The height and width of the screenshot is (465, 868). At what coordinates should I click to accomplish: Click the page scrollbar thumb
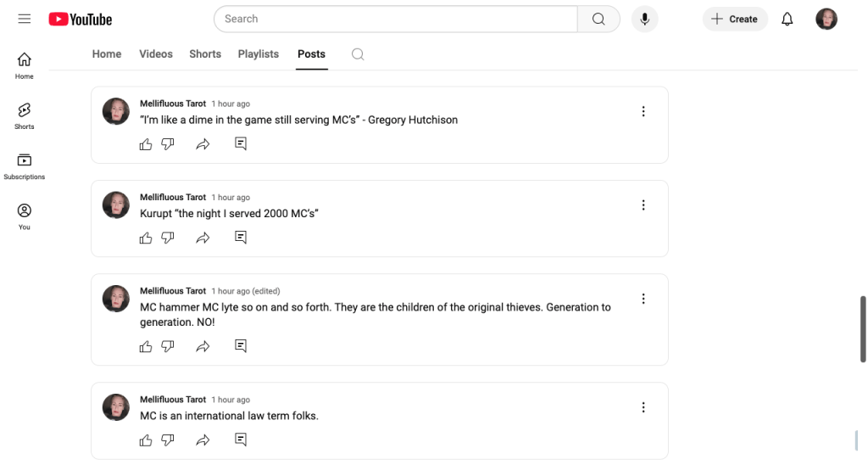[864, 329]
